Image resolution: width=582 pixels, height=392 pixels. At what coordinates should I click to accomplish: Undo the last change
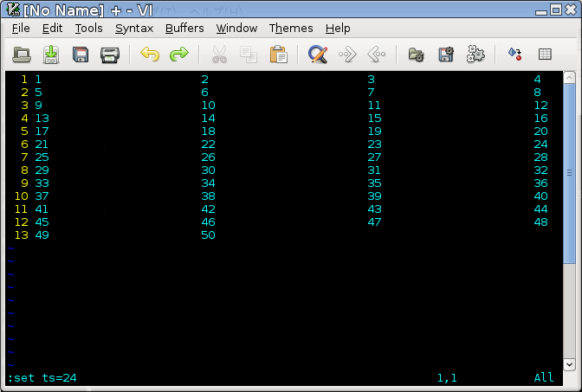pos(150,55)
